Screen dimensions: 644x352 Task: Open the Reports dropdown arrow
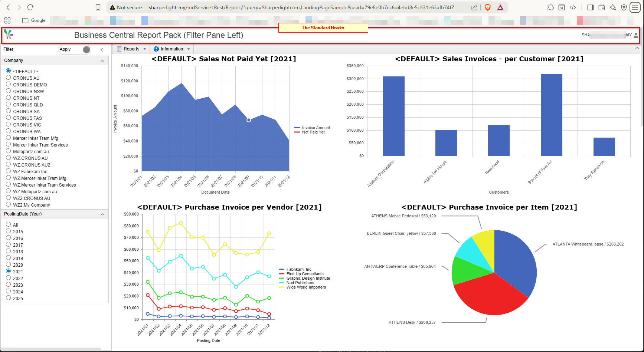145,49
